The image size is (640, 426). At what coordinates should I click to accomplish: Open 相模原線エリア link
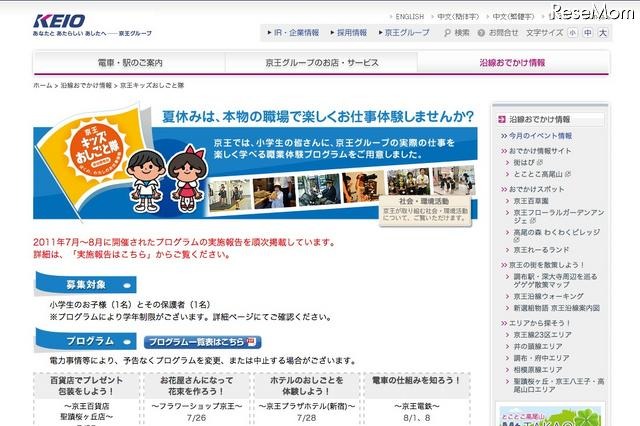coord(538,370)
